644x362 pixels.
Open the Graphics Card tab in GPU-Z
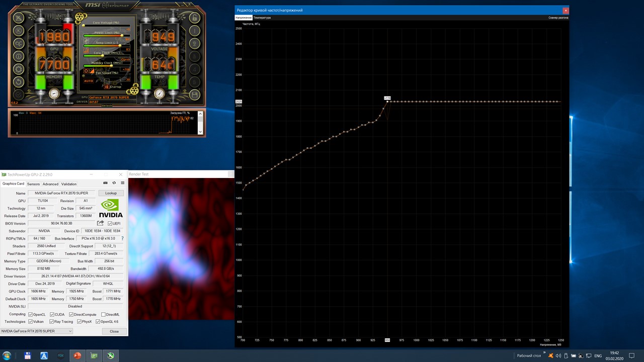pyautogui.click(x=13, y=184)
